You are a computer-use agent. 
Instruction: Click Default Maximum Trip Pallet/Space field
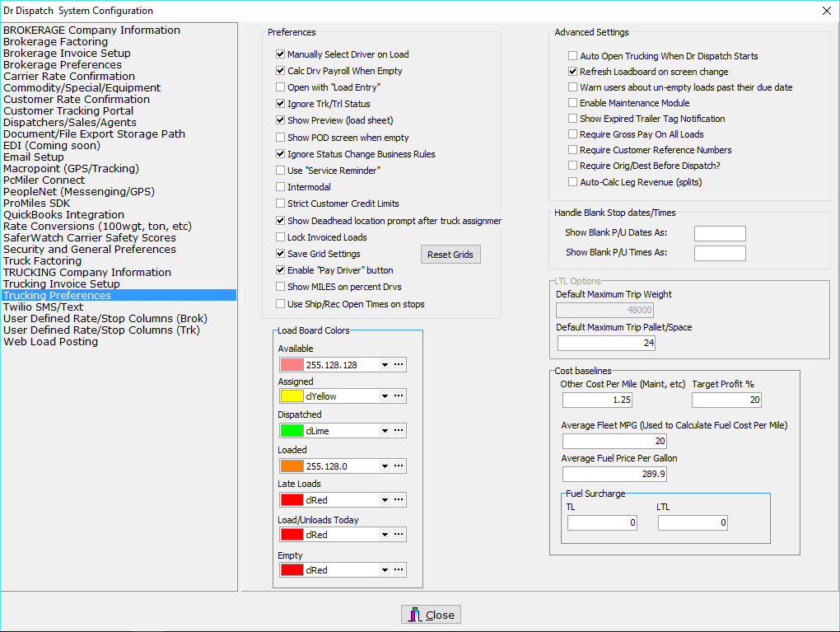(x=606, y=343)
